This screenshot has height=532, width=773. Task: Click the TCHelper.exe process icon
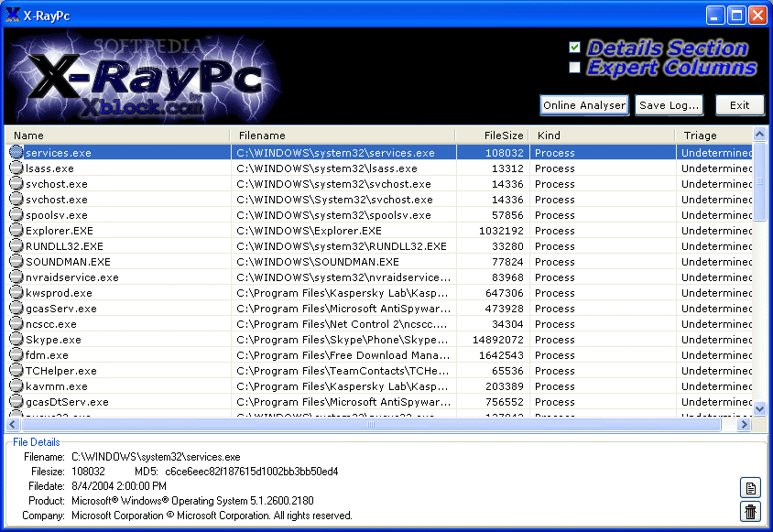click(x=16, y=370)
